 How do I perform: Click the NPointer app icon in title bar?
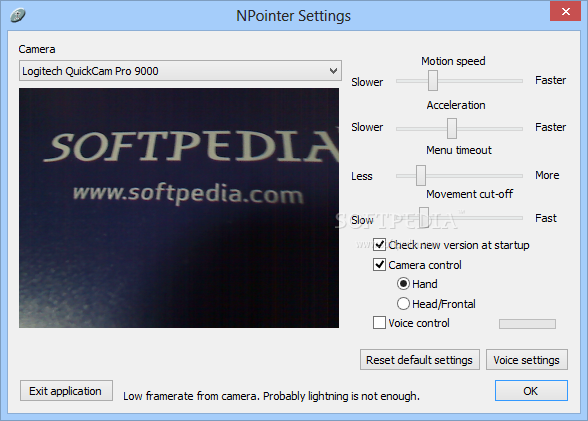[x=18, y=15]
